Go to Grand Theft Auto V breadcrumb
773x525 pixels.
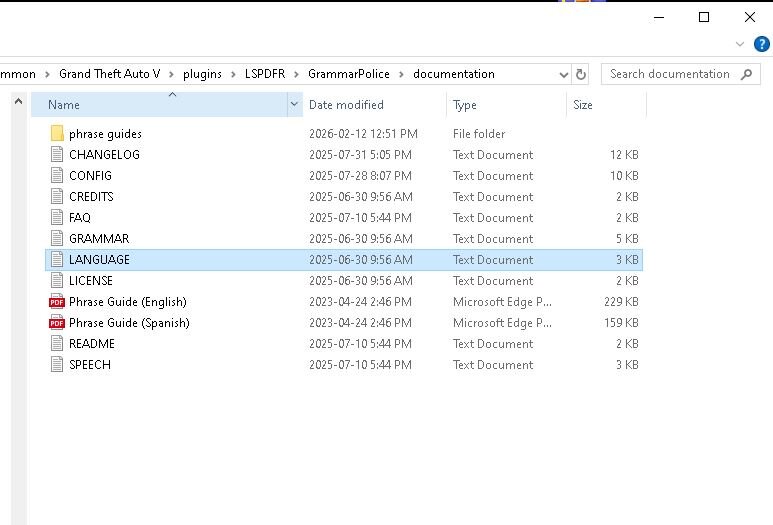(109, 74)
